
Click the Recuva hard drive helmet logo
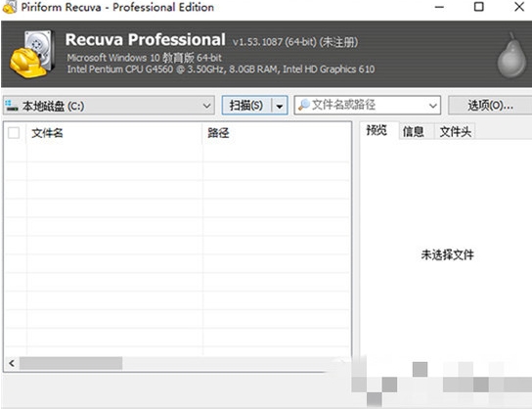click(32, 55)
